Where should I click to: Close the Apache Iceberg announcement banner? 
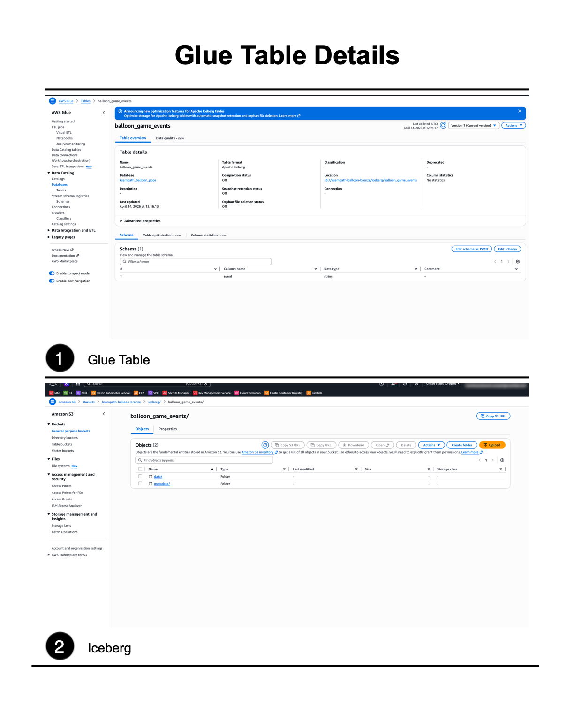[x=520, y=111]
